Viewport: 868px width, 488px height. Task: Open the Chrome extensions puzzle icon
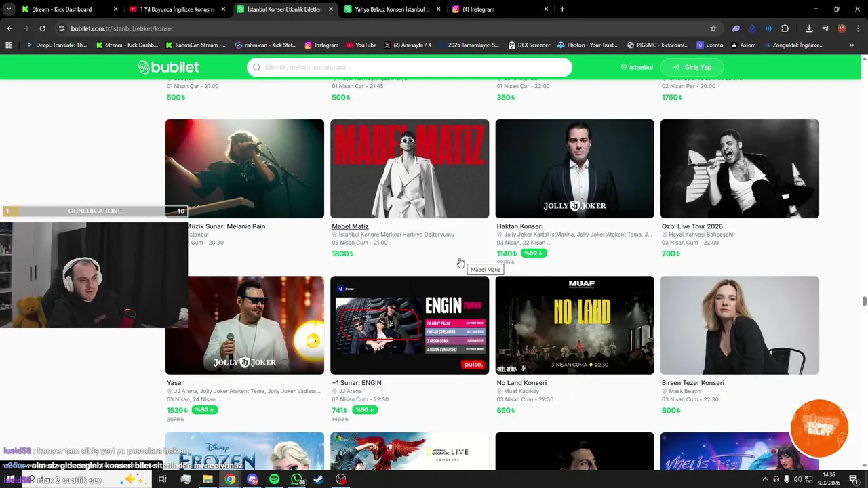click(x=785, y=28)
